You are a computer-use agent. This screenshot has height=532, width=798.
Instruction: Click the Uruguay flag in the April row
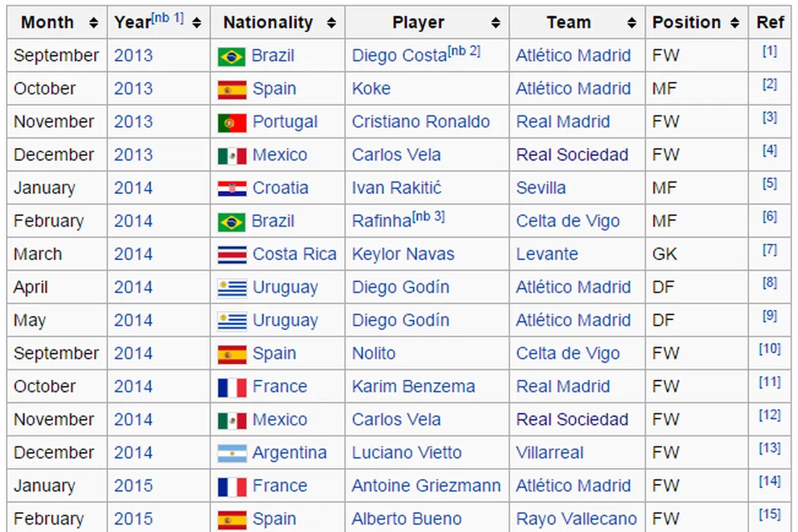(x=232, y=288)
